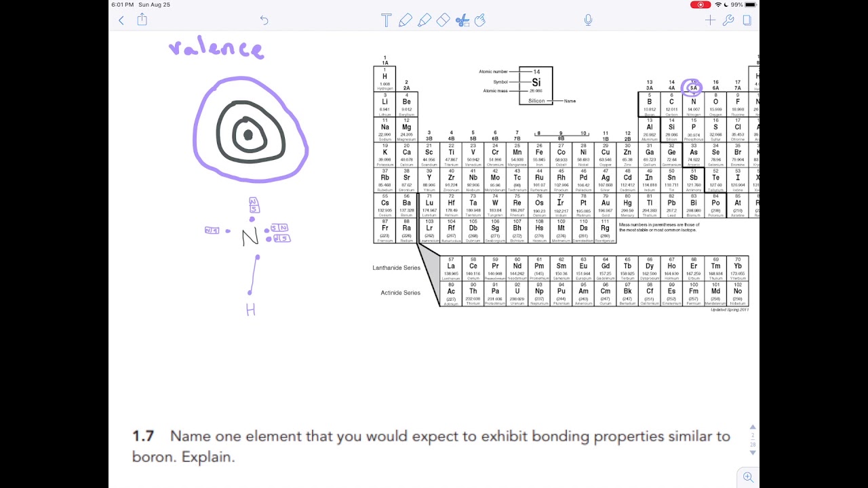The image size is (868, 488).
Task: Tap the Boron B cell
Action: pos(649,104)
